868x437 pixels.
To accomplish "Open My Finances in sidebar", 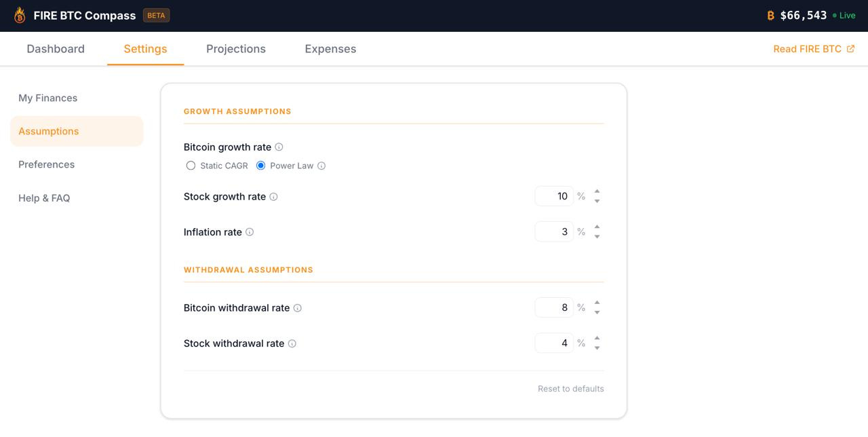I will click(77, 98).
